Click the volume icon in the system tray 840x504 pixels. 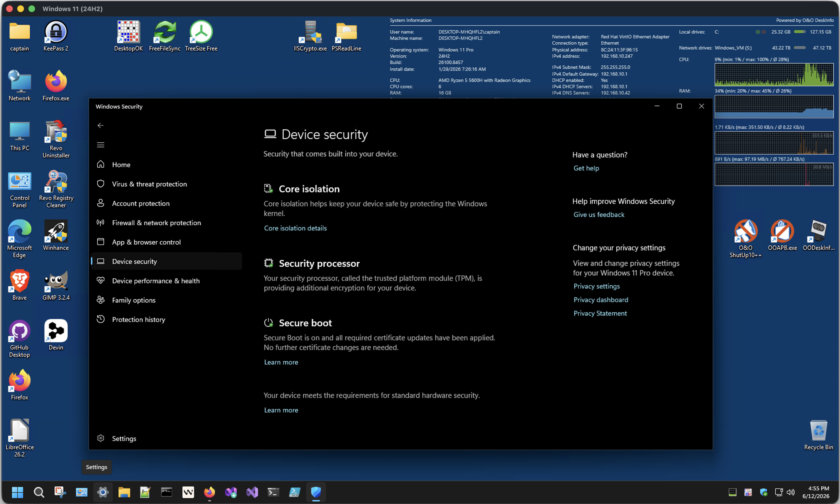coord(791,492)
